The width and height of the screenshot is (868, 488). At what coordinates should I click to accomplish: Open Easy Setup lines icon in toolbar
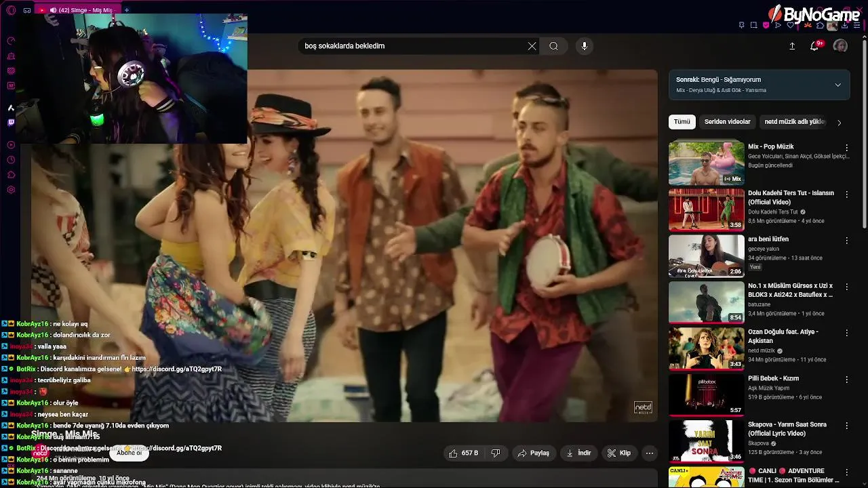(857, 25)
